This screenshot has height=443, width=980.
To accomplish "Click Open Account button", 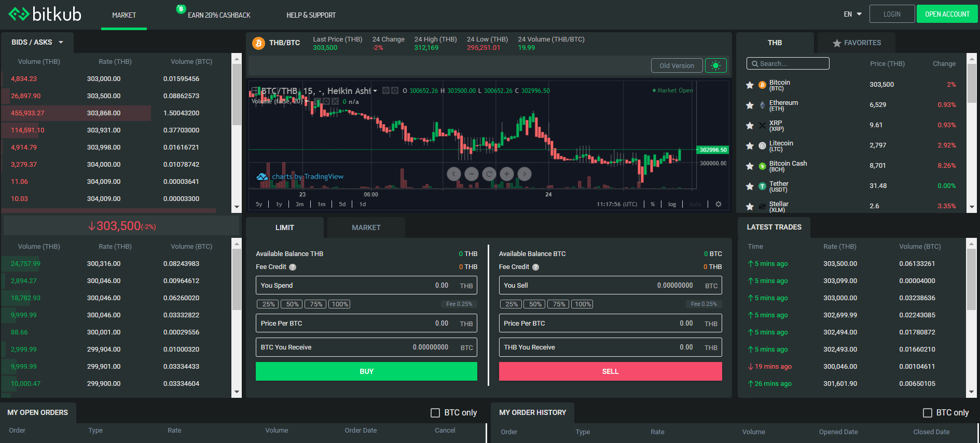I will click(x=947, y=14).
